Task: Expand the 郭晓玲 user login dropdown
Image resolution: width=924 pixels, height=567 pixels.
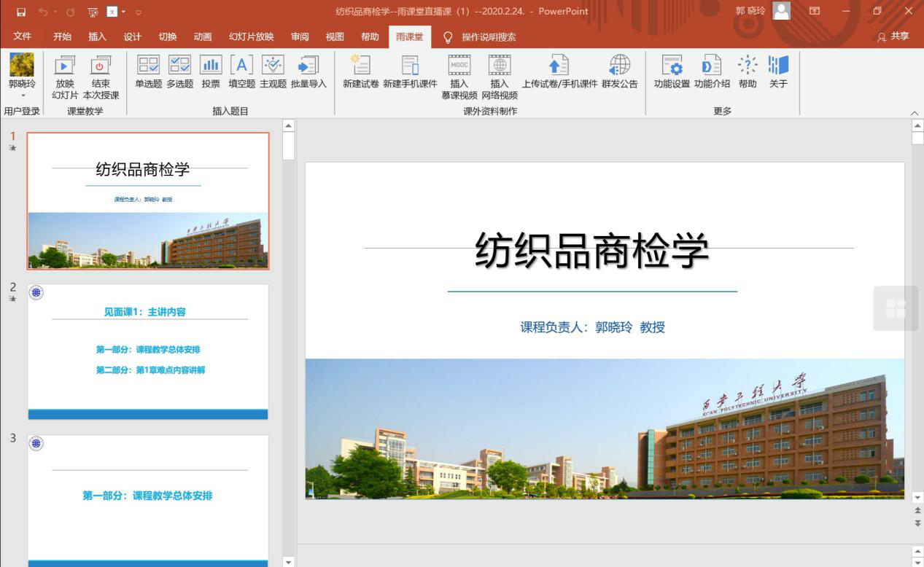Action: coord(22,95)
